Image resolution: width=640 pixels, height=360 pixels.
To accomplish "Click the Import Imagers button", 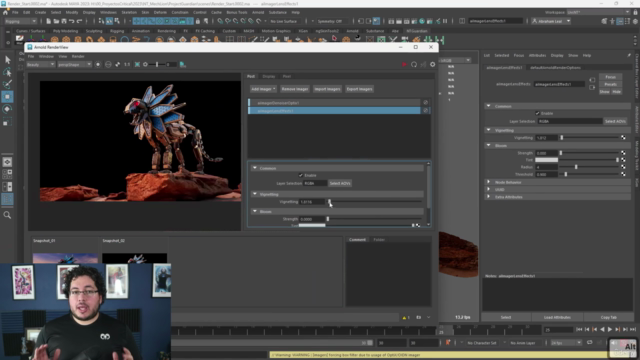I will pyautogui.click(x=327, y=89).
